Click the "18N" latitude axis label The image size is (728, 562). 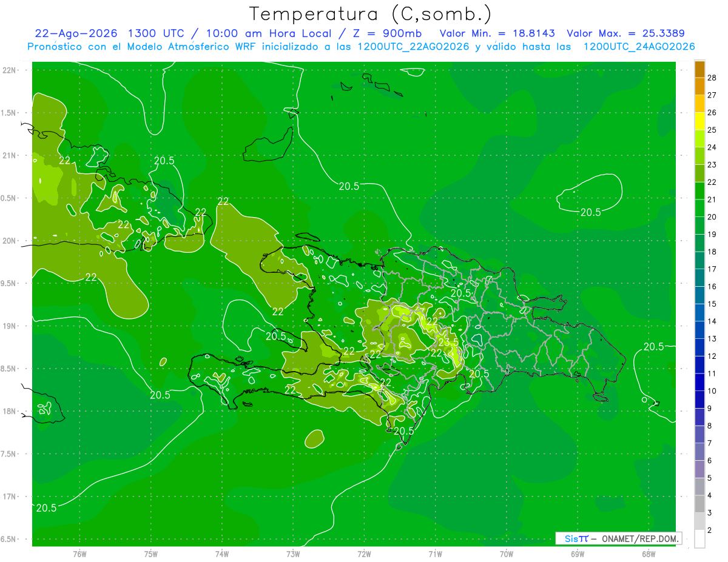coord(10,411)
